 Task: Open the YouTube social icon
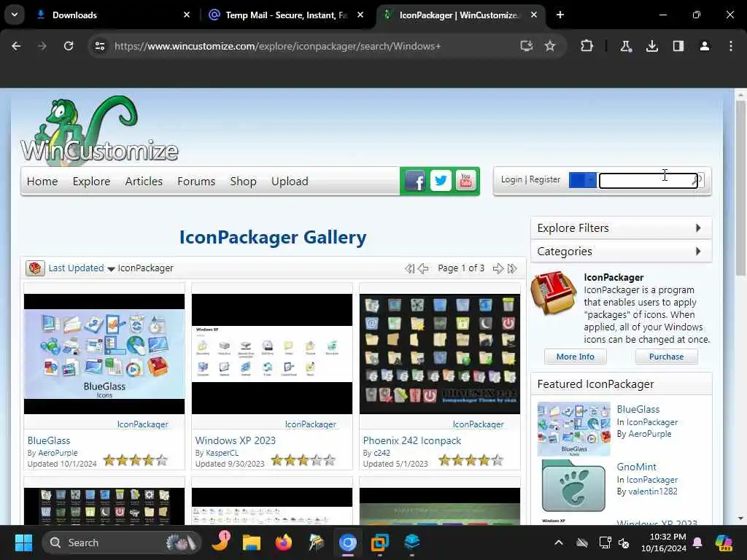(x=466, y=181)
